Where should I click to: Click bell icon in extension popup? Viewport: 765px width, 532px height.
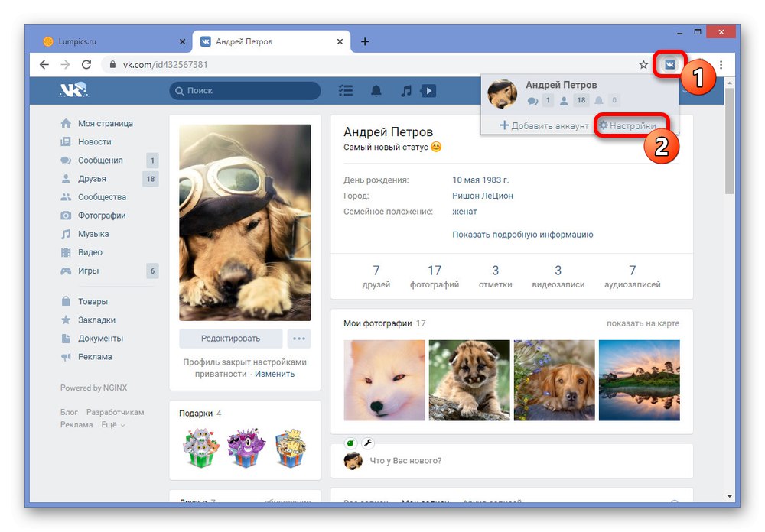[x=599, y=101]
